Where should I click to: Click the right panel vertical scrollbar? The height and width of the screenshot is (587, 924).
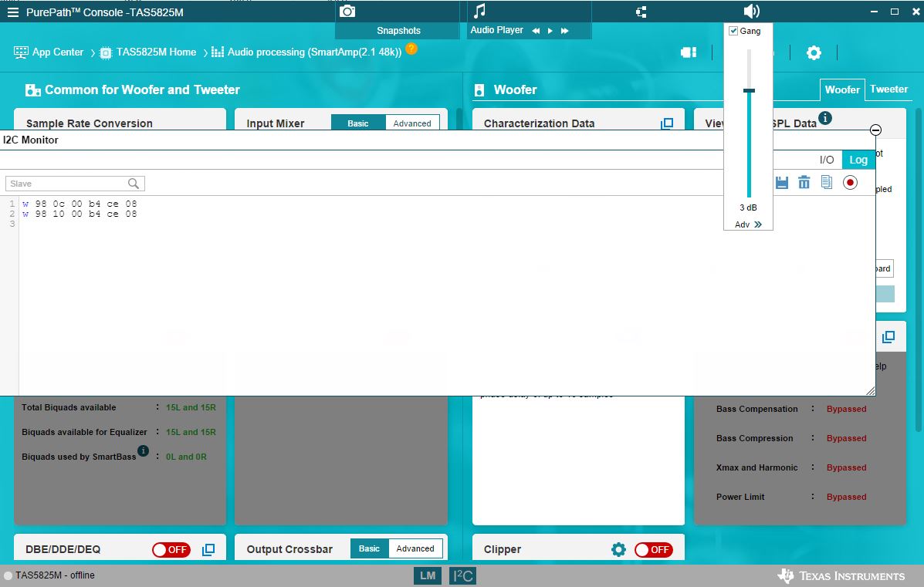click(918, 270)
